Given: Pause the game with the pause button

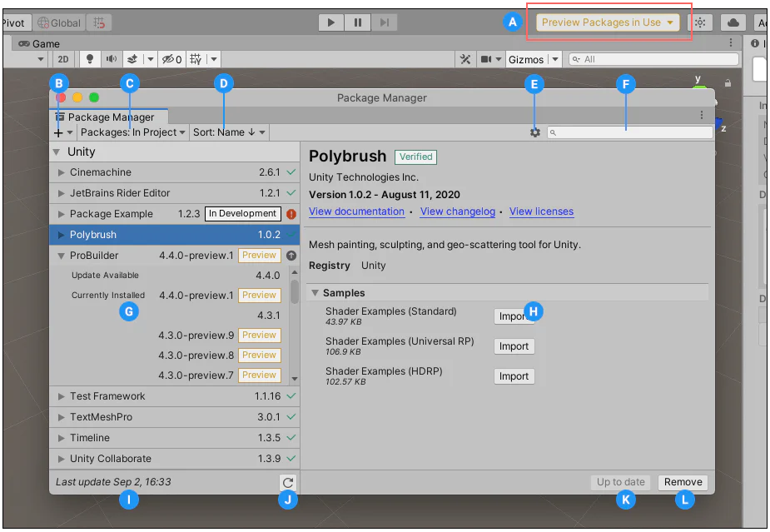Looking at the screenshot, I should click(357, 22).
